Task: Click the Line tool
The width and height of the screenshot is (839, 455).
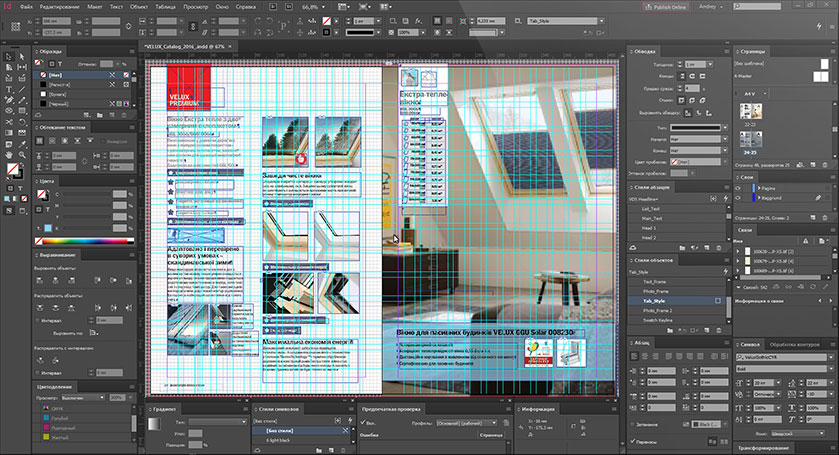Action: click(21, 88)
